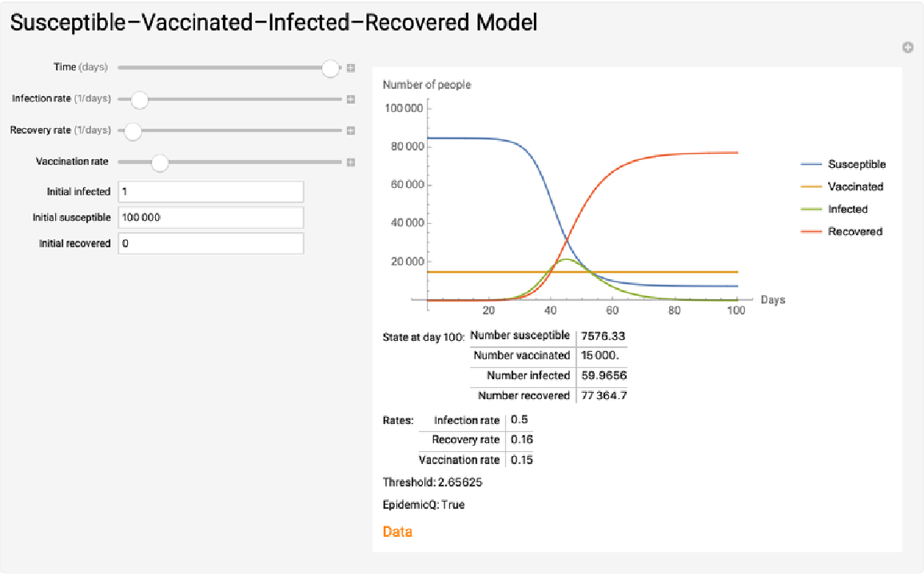Click the Vaccination rate slider thumb
This screenshot has height=576, width=924.
(x=160, y=163)
